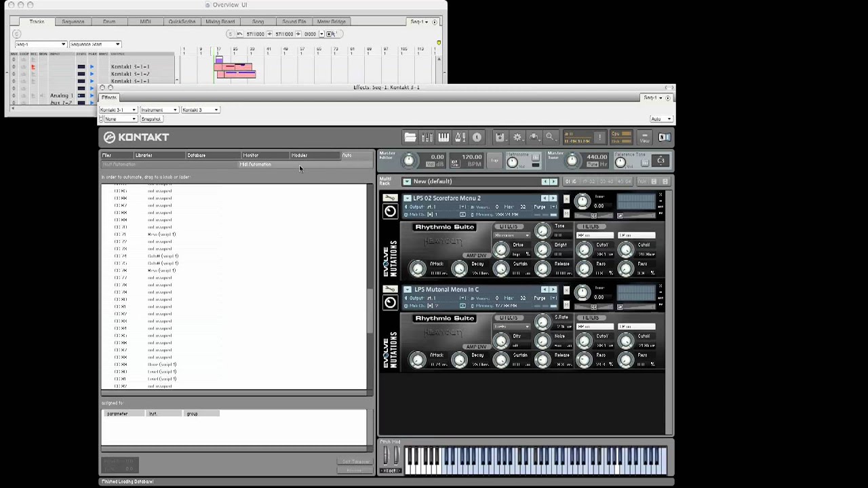868x488 pixels.
Task: Show the Kontakt on-screen keyboard icon
Action: (x=443, y=137)
